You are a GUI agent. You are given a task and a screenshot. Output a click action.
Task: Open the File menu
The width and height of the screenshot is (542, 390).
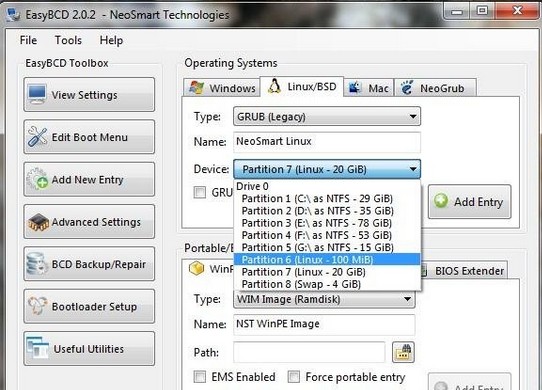[28, 40]
